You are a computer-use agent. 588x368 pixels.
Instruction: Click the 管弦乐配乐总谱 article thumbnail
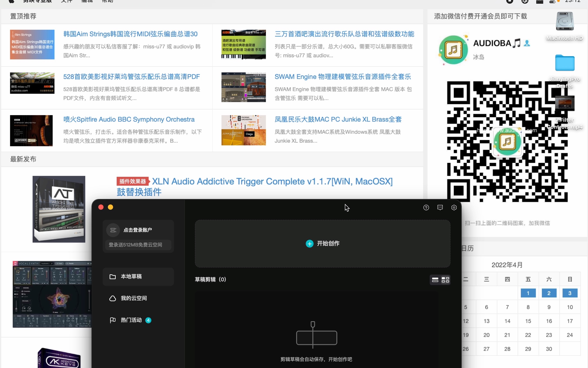32,83
